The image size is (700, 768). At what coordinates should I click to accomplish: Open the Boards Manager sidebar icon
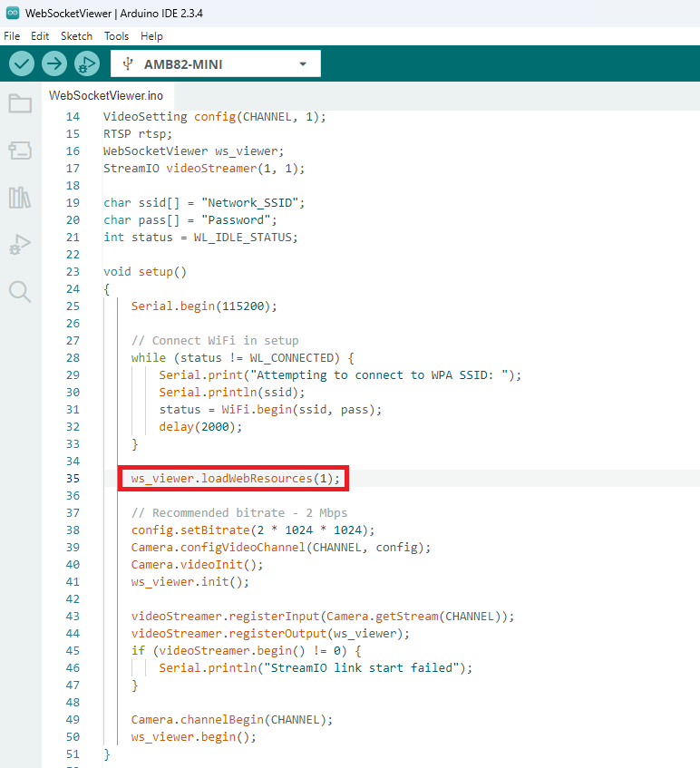click(20, 151)
